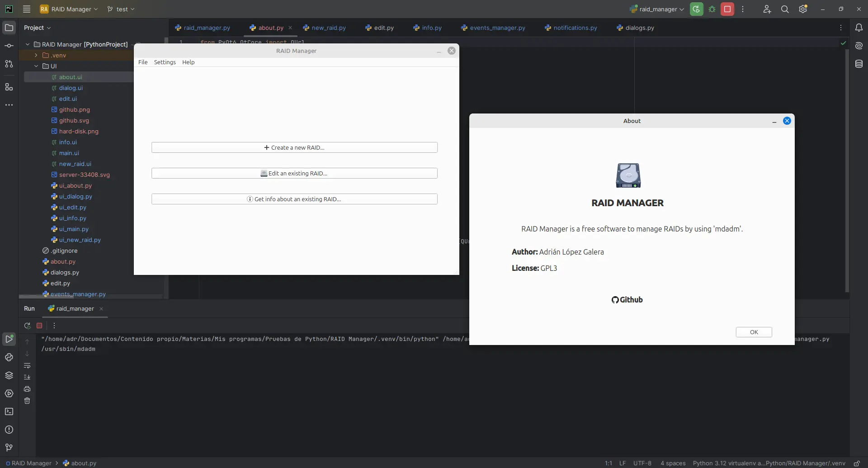Image resolution: width=868 pixels, height=468 pixels.
Task: Click the editor vertical scrollbar
Action: pyautogui.click(x=847, y=172)
